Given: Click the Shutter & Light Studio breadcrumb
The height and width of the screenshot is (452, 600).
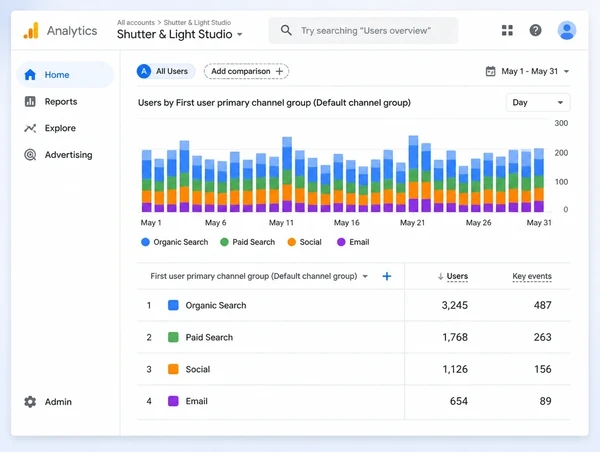Looking at the screenshot, I should [197, 23].
